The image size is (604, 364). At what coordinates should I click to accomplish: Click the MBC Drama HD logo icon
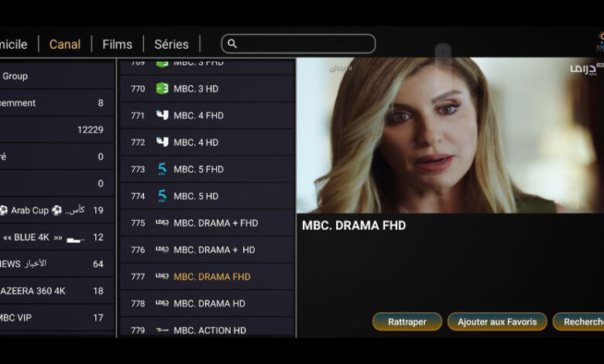tap(162, 303)
